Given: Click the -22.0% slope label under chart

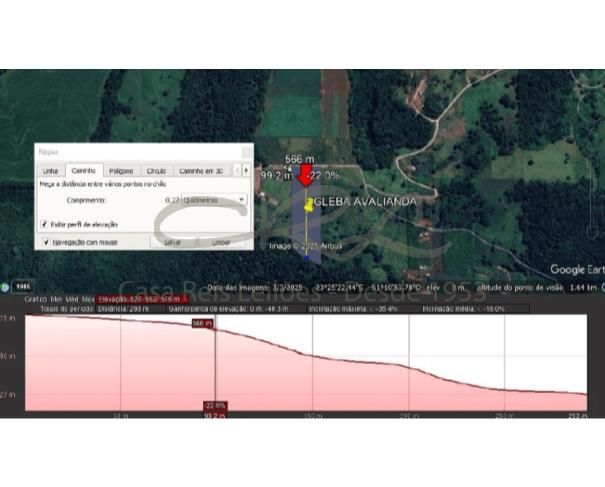Looking at the screenshot, I should pos(215,406).
